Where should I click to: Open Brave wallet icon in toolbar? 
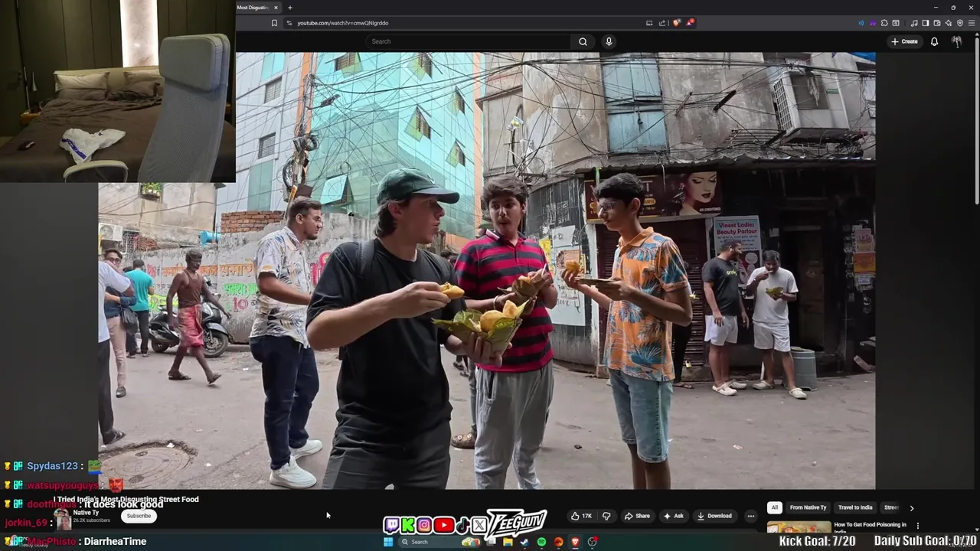click(937, 23)
